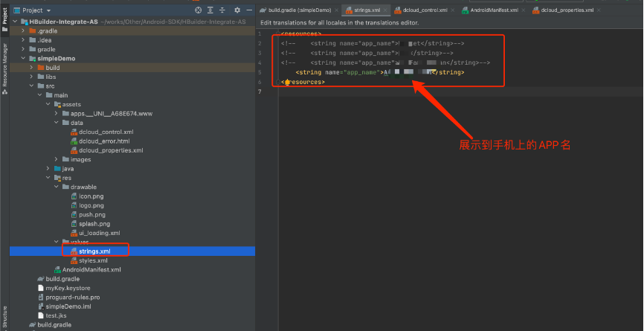Expand the images folder arrow
644x331 pixels.
57,159
